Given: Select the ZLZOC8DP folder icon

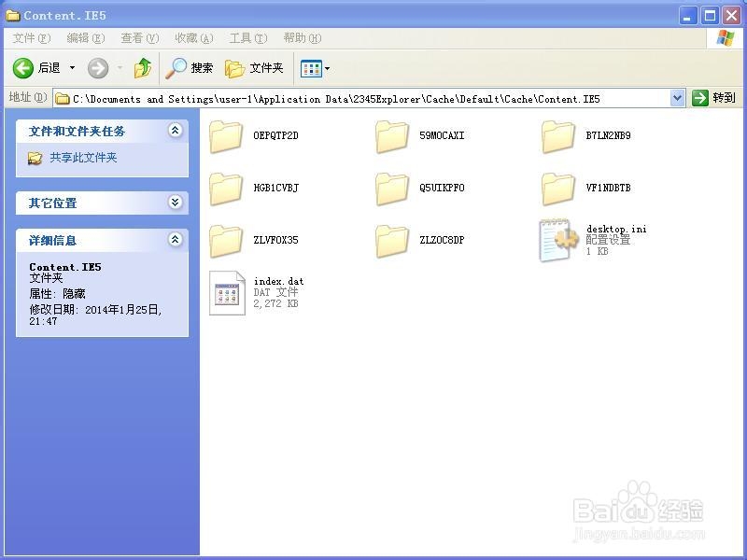Looking at the screenshot, I should [392, 241].
